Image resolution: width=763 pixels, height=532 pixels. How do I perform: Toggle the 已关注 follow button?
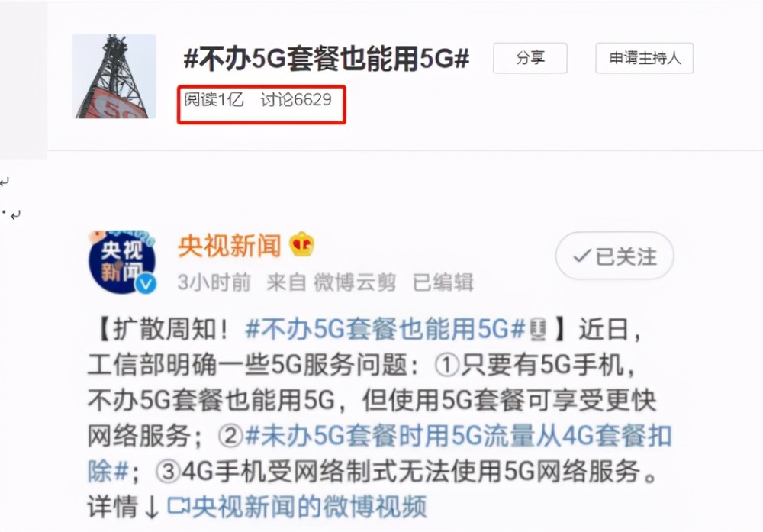point(614,256)
